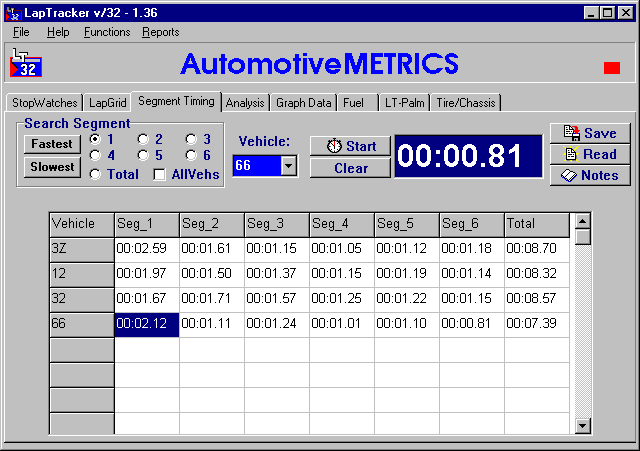The image size is (640, 451).
Task: Click cell 00:01.50 in row 12
Action: (x=212, y=275)
